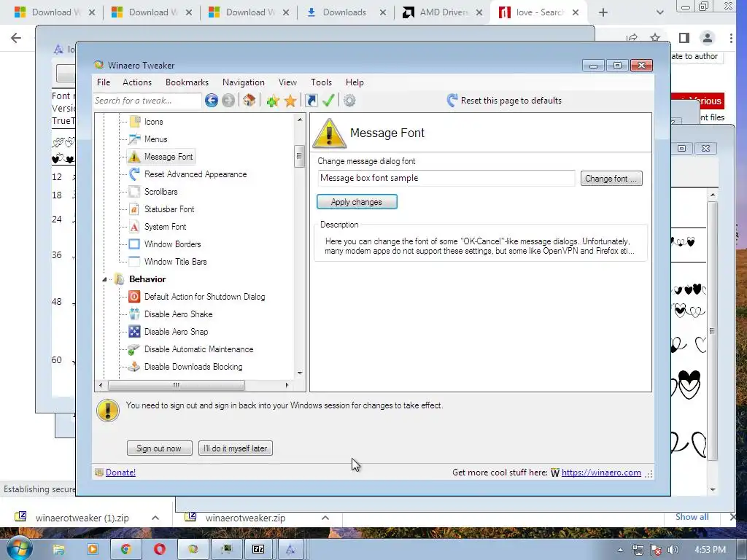
Task: Click Chrome profile avatar icon
Action: click(708, 38)
